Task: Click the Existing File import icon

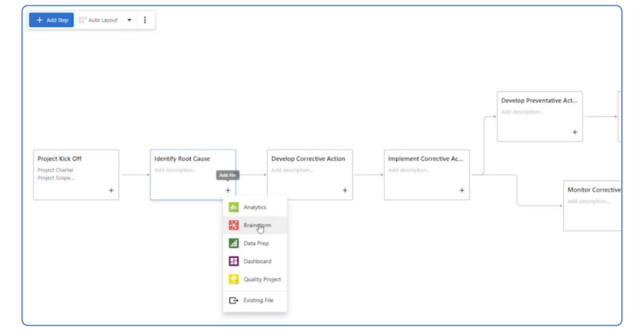Action: pyautogui.click(x=233, y=300)
